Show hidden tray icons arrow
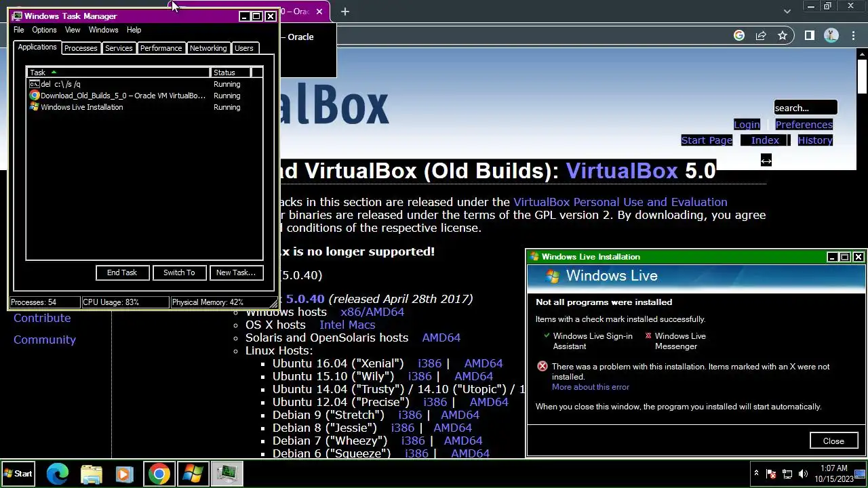 [756, 473]
